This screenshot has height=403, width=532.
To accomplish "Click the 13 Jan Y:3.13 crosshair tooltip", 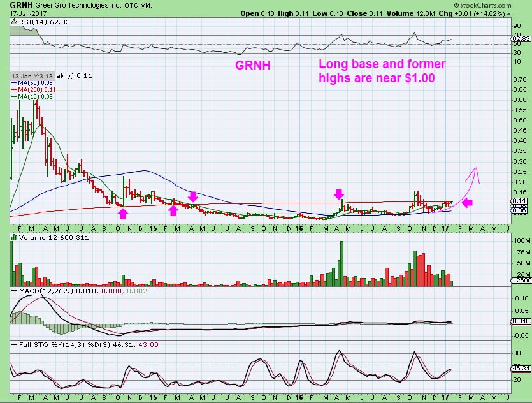I will [x=32, y=76].
